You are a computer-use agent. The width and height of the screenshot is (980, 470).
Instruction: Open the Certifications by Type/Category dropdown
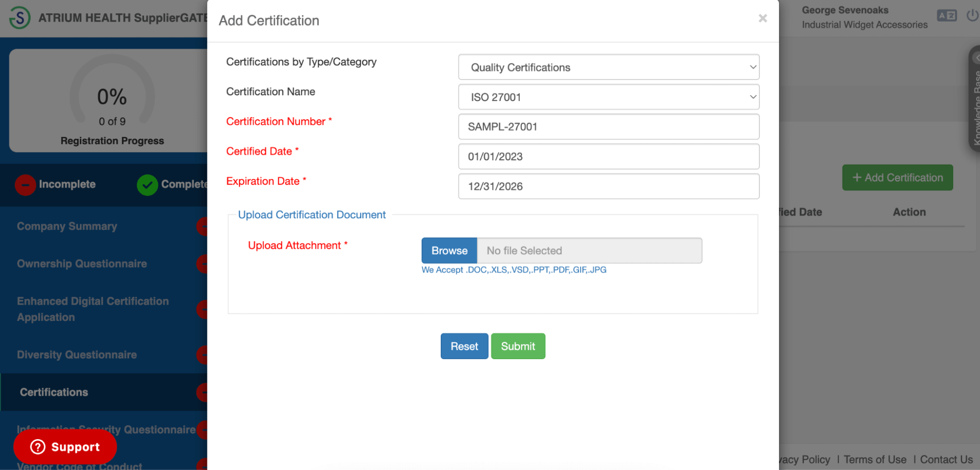(608, 67)
